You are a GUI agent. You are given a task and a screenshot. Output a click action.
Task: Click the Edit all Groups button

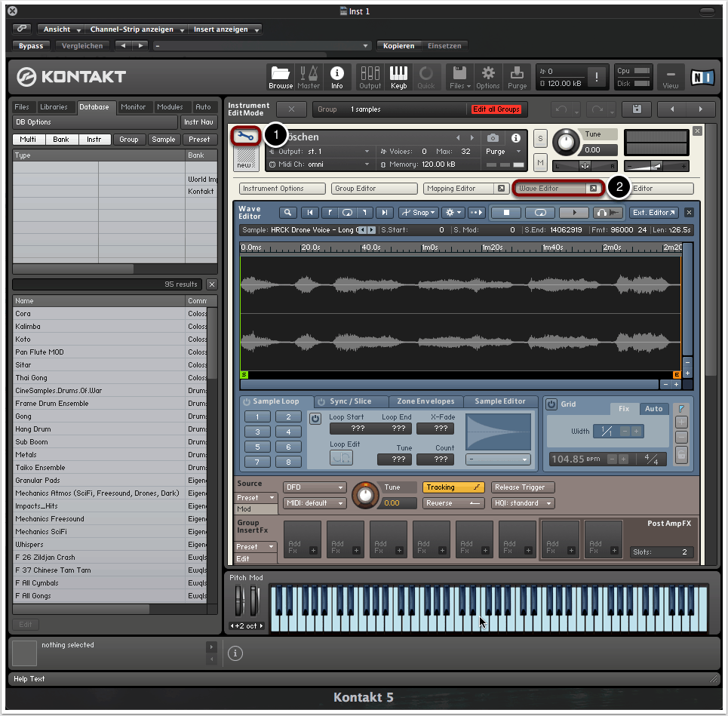496,109
